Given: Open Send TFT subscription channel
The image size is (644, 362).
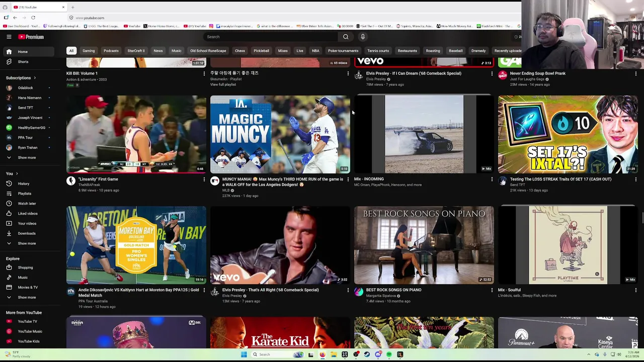Looking at the screenshot, I should click(28, 108).
